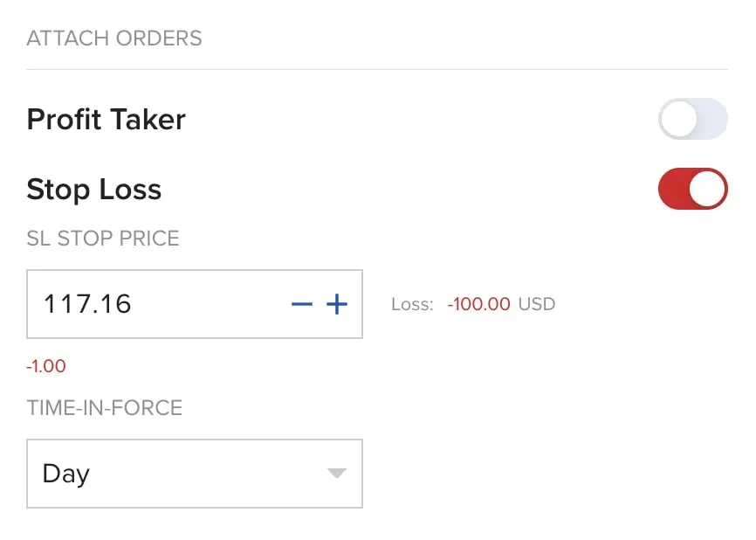Image resolution: width=756 pixels, height=540 pixels.
Task: Click the Stop Loss red toggle knob
Action: click(708, 189)
